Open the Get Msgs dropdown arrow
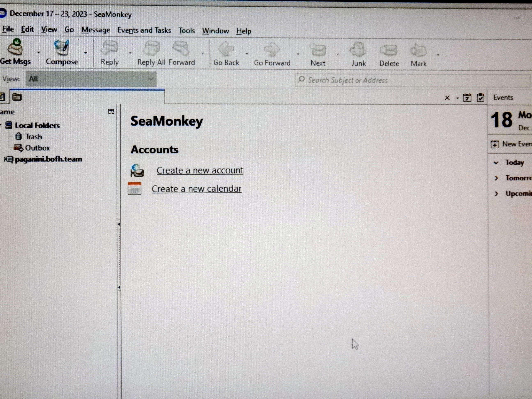Screen dimensions: 532x399 tap(38, 52)
